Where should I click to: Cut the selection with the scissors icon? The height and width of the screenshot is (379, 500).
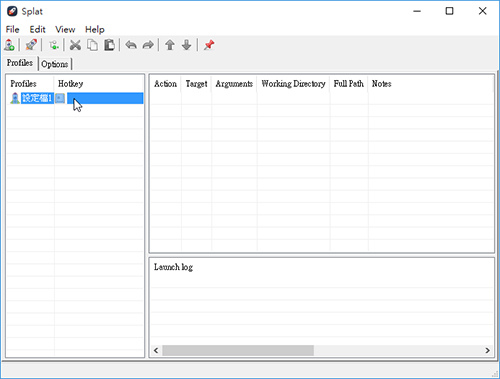[x=75, y=45]
